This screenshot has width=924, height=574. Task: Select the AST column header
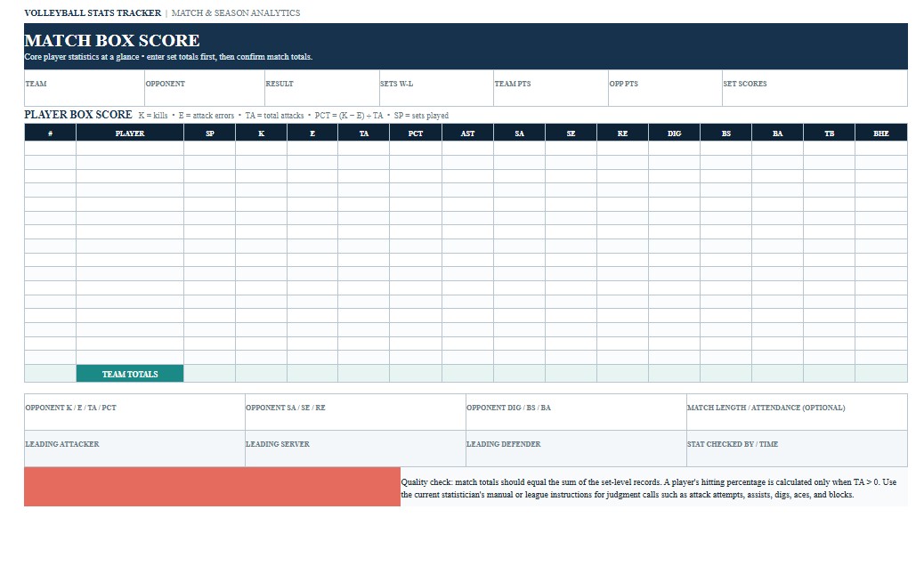click(x=467, y=133)
